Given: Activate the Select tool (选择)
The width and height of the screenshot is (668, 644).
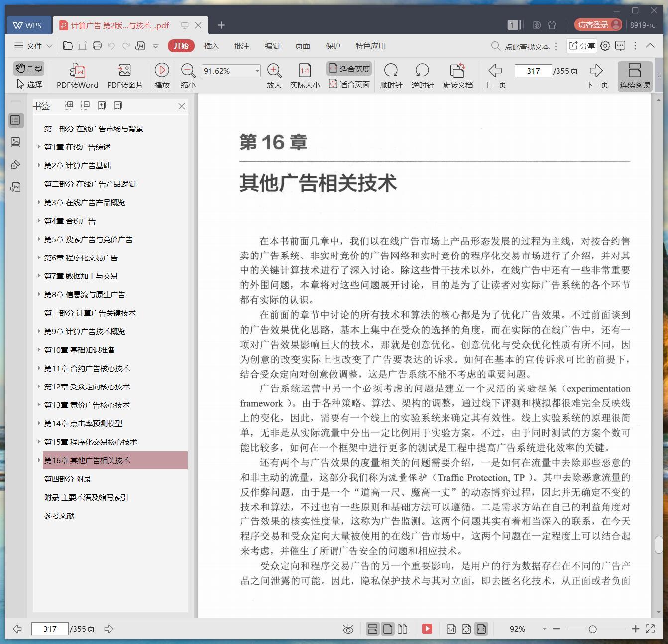Looking at the screenshot, I should (x=29, y=84).
